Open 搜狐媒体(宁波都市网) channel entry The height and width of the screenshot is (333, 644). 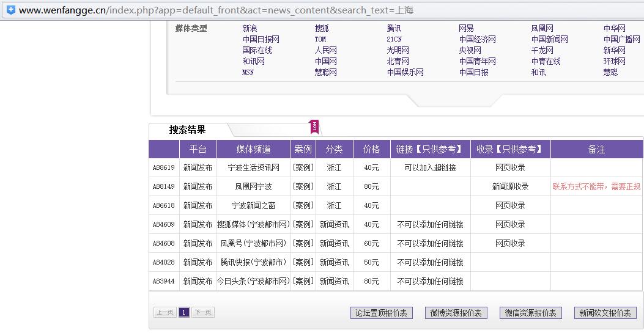point(253,224)
